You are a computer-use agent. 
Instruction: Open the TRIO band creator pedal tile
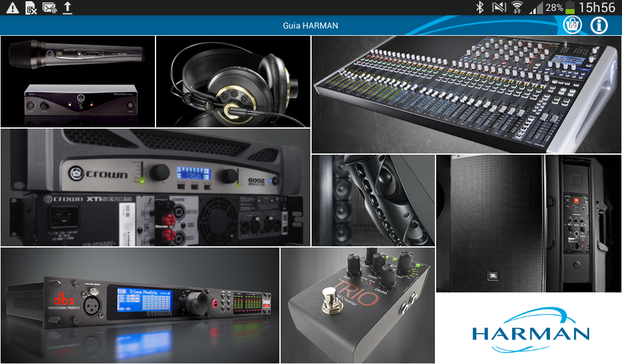(358, 305)
